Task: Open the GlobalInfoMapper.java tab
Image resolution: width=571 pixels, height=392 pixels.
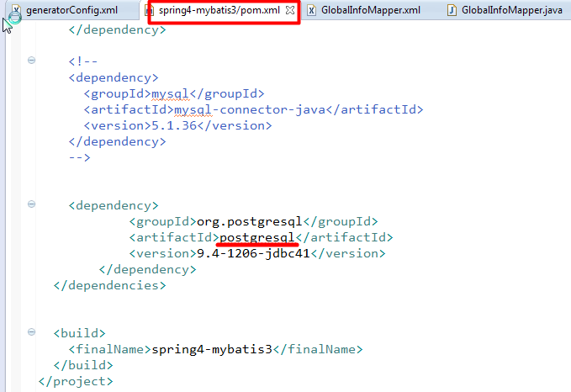Action: [511, 10]
